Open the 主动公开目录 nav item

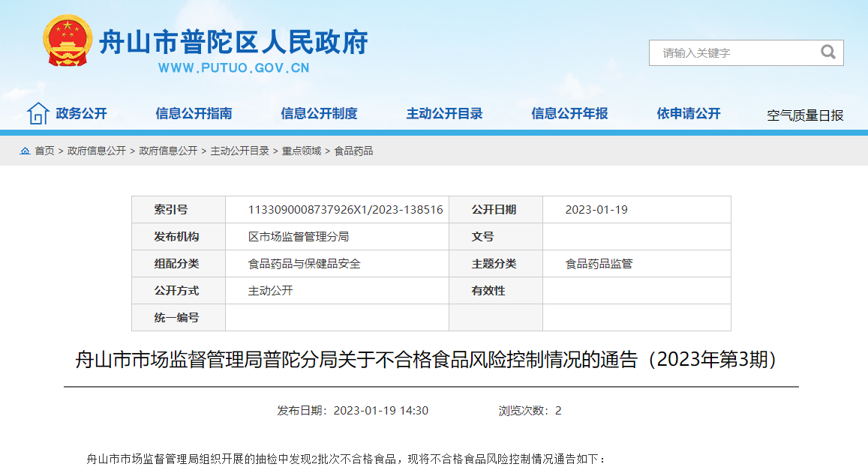point(445,113)
